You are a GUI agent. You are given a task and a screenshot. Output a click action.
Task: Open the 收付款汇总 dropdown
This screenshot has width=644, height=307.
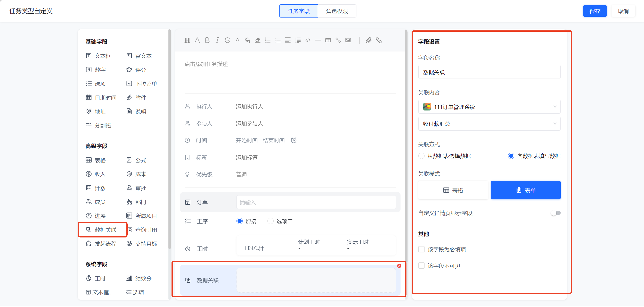(489, 124)
